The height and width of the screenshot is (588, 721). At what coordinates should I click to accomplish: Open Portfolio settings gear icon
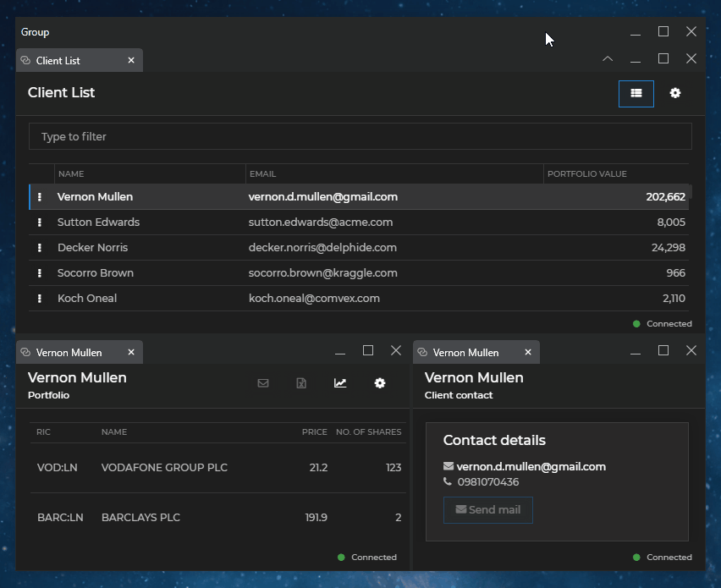pyautogui.click(x=380, y=383)
